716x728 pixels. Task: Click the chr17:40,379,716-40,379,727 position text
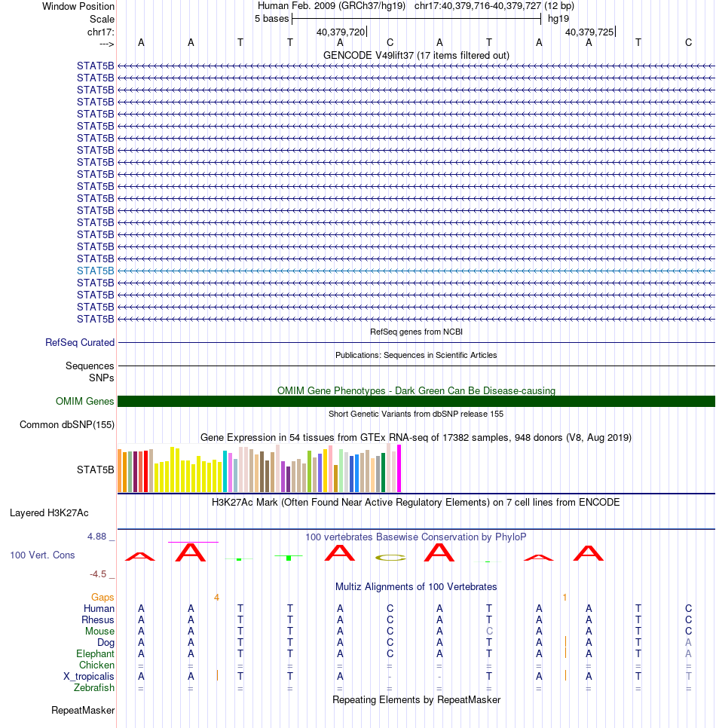478,6
